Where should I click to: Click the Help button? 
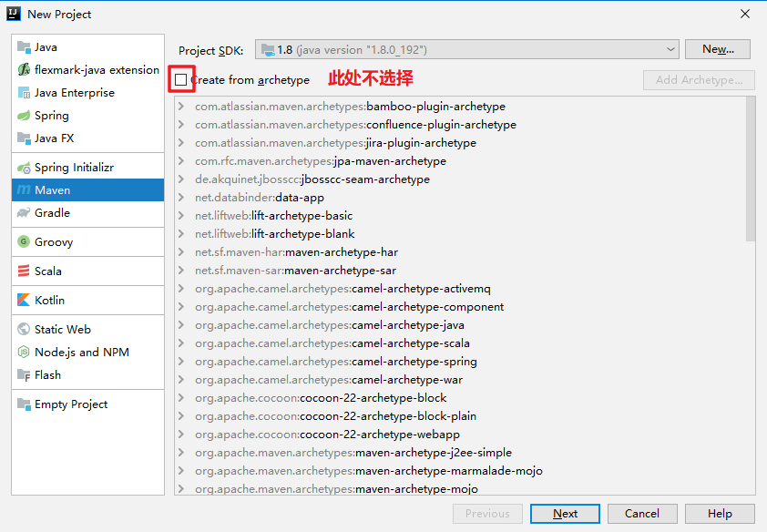coord(720,514)
